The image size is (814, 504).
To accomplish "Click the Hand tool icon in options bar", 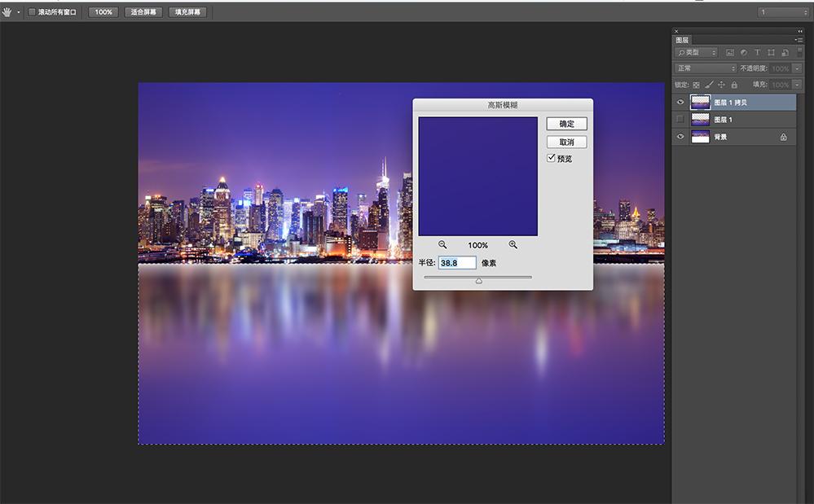I will [x=7, y=12].
